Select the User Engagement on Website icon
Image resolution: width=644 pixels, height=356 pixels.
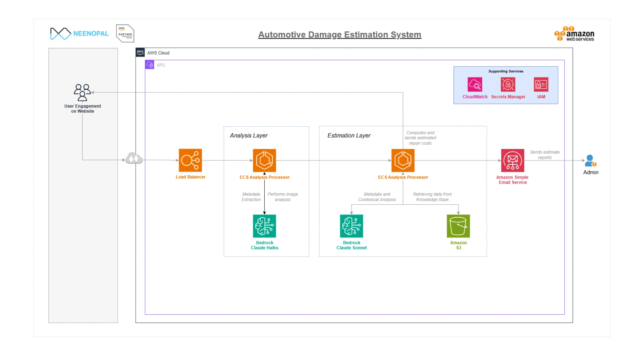point(82,92)
